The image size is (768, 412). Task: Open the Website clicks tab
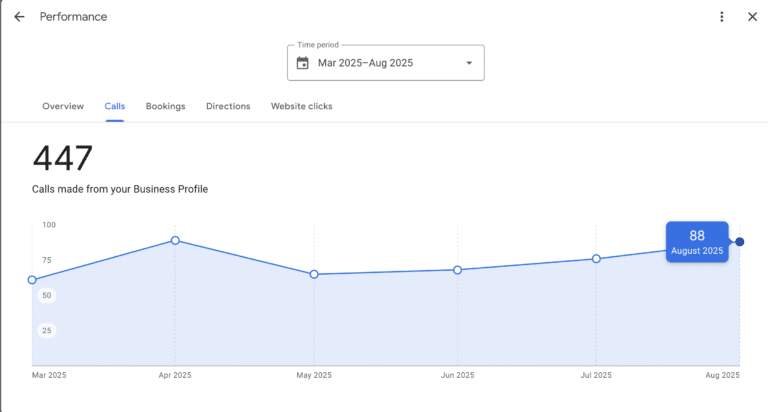pos(301,106)
